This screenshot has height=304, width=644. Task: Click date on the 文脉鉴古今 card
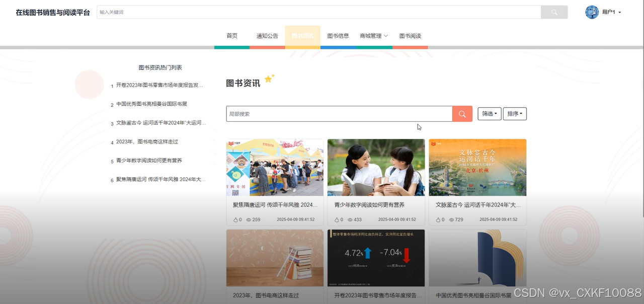coord(499,219)
